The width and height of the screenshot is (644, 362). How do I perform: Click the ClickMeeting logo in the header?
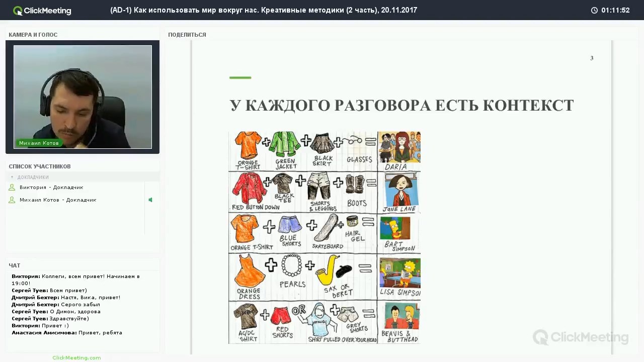coord(42,11)
